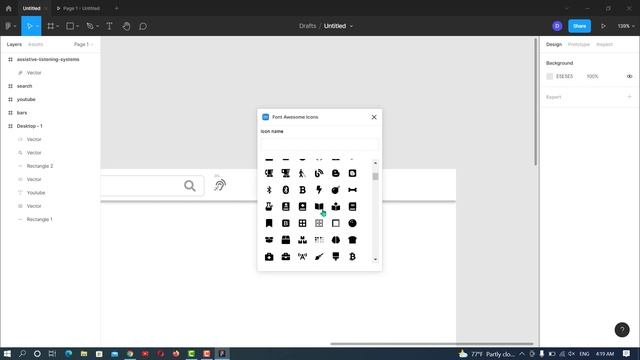Viewport: 640px width, 360px height.
Task: Close the Font Awesome Icons plugin
Action: 374,117
